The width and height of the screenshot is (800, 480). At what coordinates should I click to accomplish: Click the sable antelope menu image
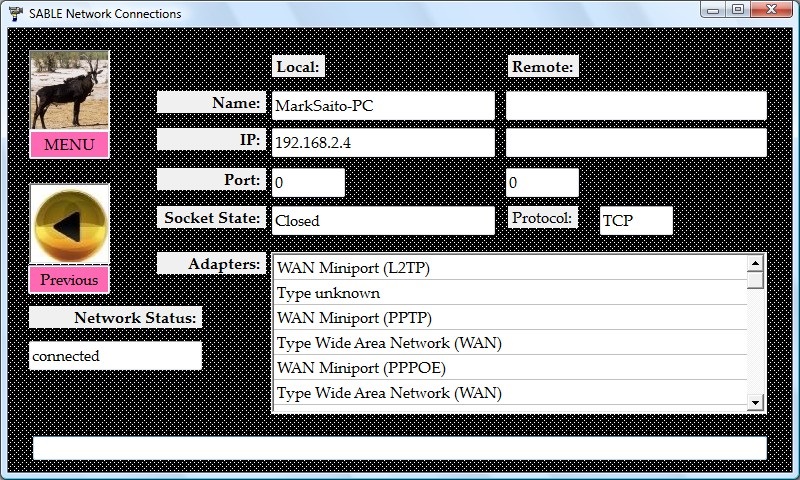(69, 90)
